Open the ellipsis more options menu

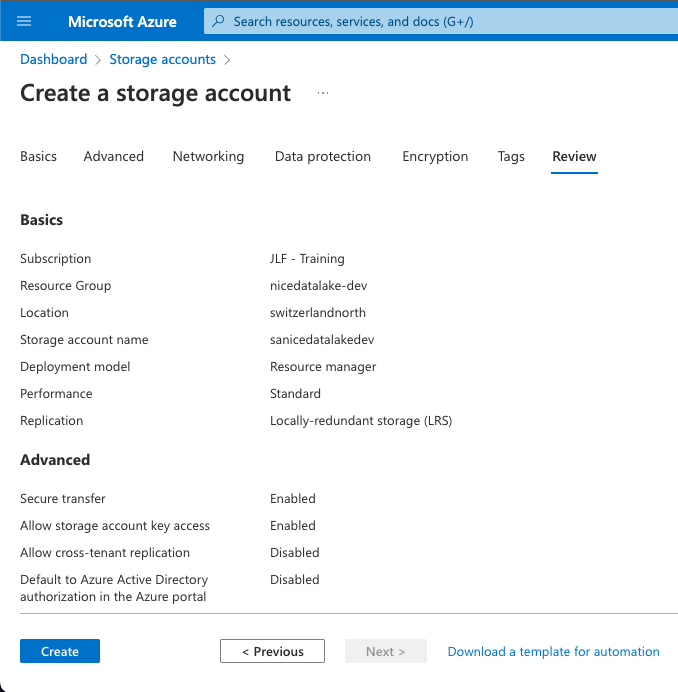click(x=323, y=93)
